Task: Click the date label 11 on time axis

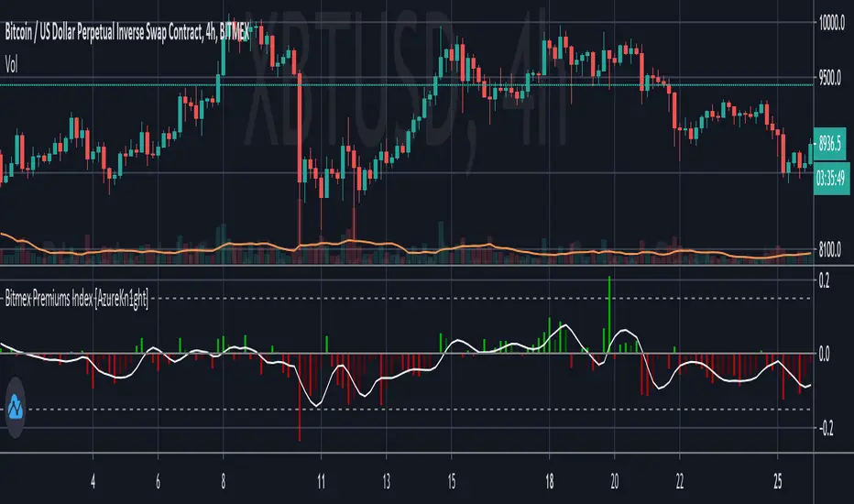Action: tap(321, 482)
